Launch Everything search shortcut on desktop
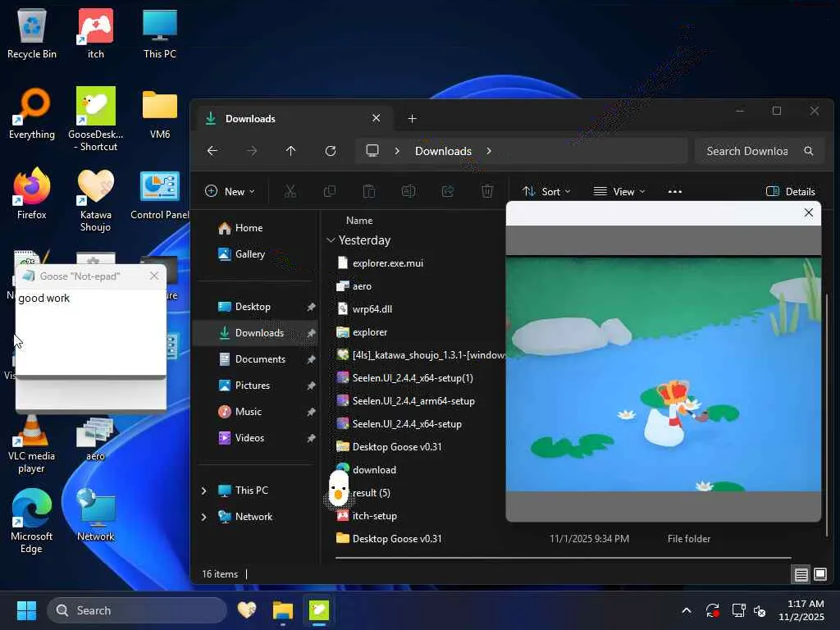Image resolution: width=840 pixels, height=630 pixels. tap(32, 113)
